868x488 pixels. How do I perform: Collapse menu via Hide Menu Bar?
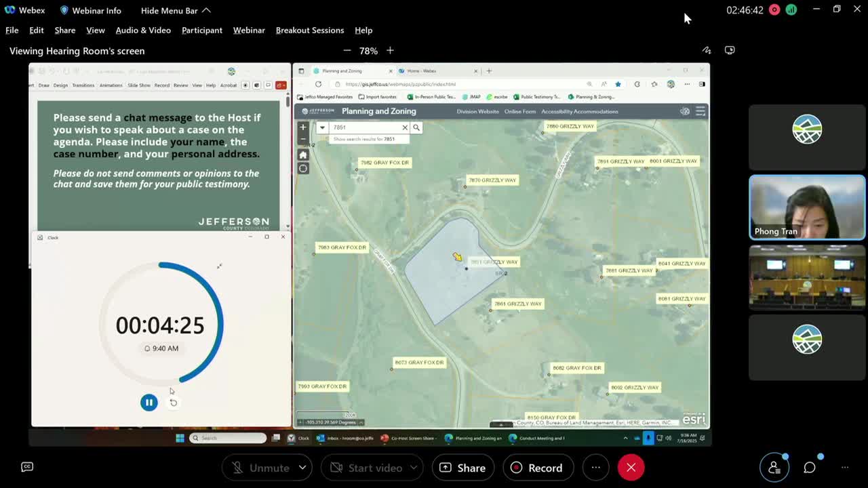click(x=175, y=10)
